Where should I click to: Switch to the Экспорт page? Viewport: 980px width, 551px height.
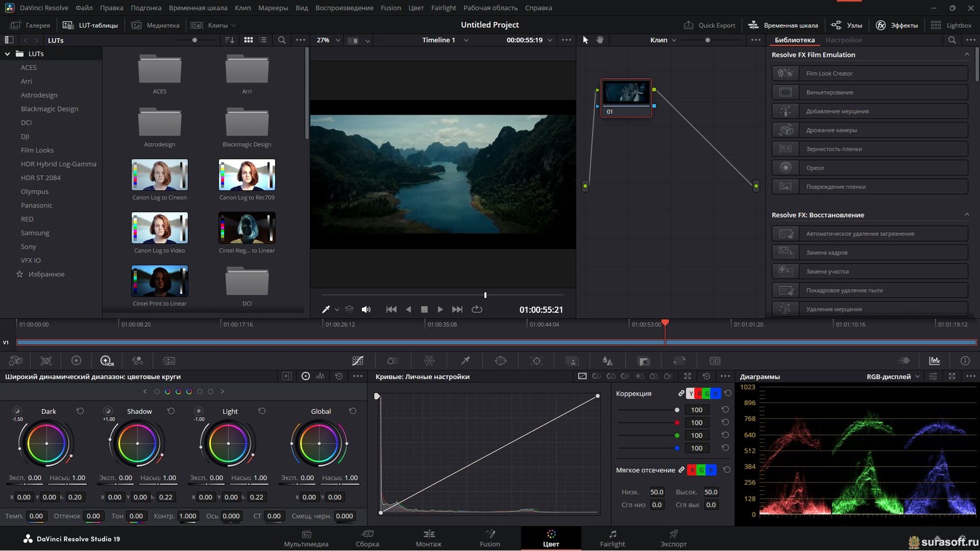674,539
